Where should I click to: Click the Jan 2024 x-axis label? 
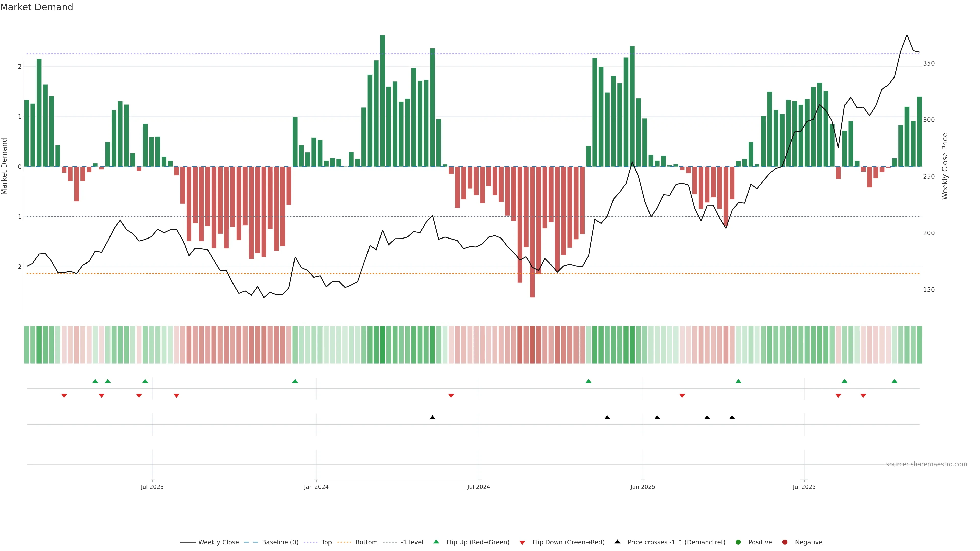point(316,487)
